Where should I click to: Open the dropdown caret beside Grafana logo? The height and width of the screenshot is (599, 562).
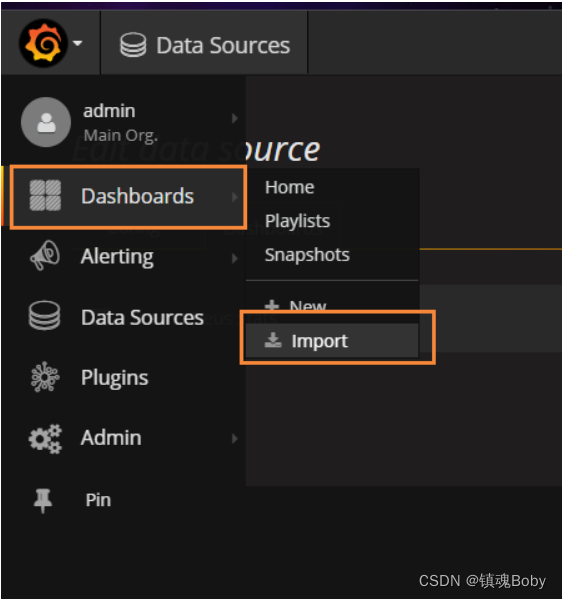tap(78, 43)
